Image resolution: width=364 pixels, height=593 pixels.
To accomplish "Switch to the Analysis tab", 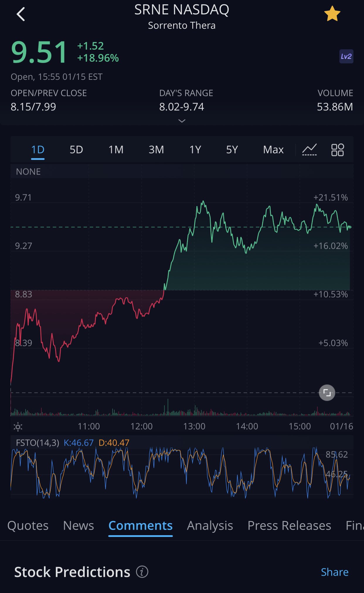I will pos(210,526).
